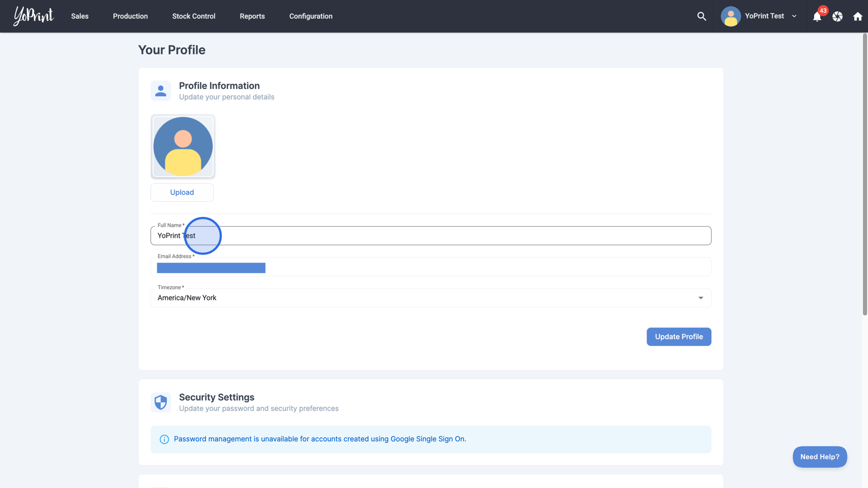Open the Configuration menu
Screen dimensions: 868x488
click(311, 16)
